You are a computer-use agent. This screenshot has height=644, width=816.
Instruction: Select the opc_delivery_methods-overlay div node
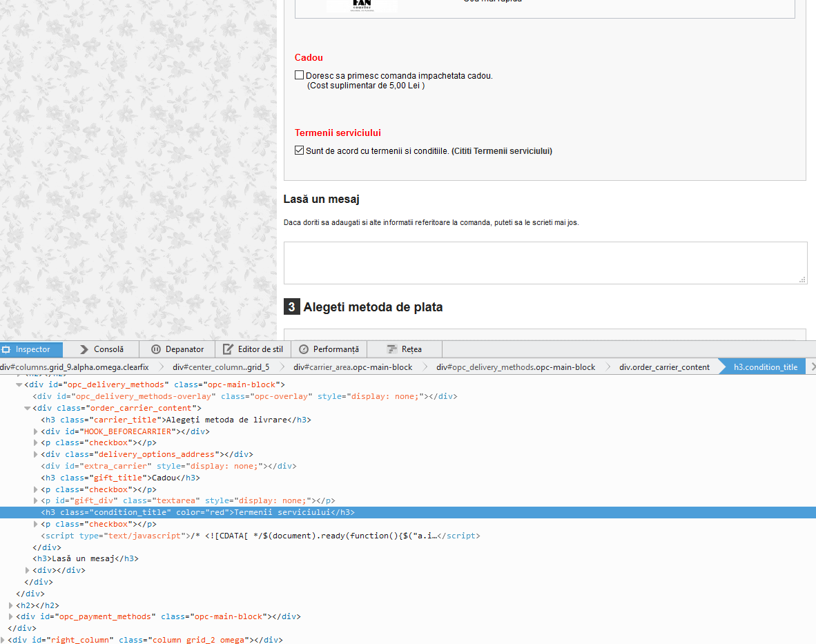[x=244, y=396]
